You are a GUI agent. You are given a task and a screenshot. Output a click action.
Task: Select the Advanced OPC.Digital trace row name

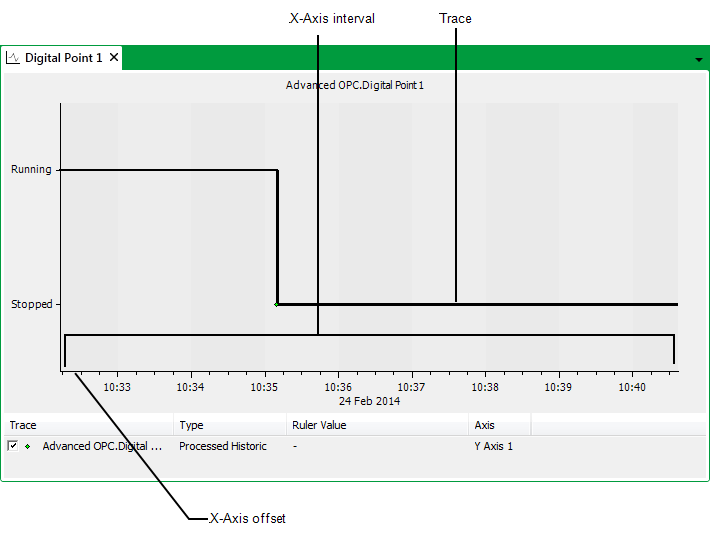click(102, 446)
